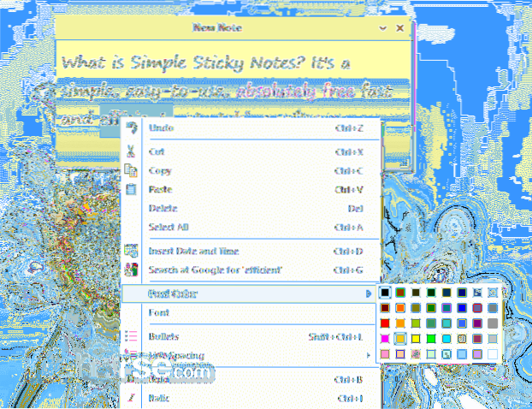Click the Paste clipboard icon
The image size is (532, 409).
point(131,189)
